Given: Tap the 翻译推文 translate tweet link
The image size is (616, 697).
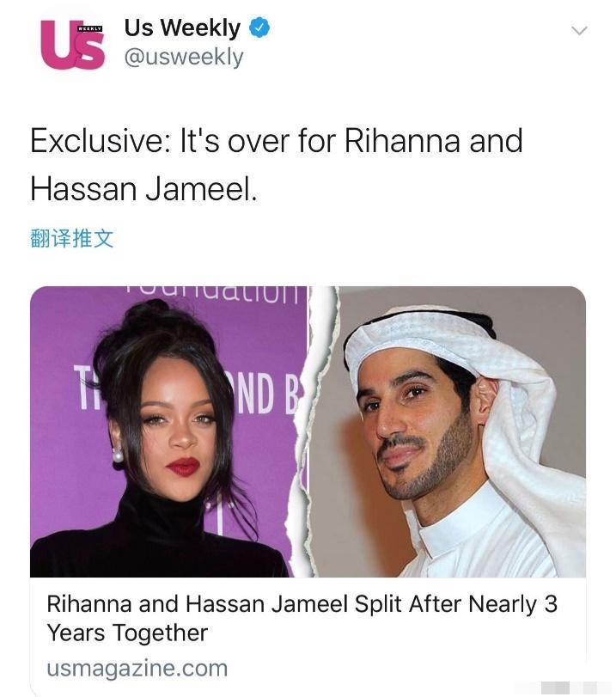Looking at the screenshot, I should [x=72, y=238].
